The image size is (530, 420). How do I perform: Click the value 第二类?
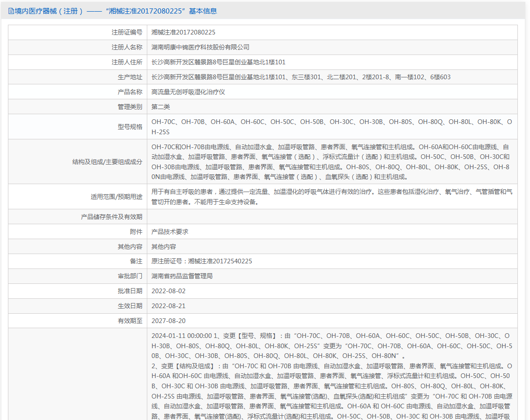160,107
